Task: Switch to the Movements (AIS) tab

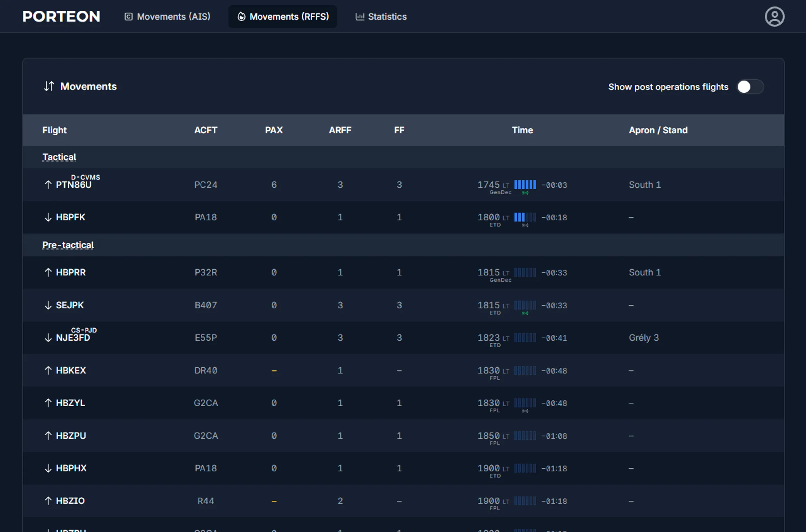Action: point(168,16)
